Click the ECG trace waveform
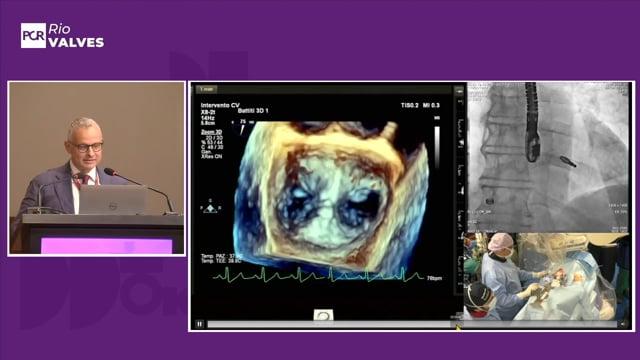The width and height of the screenshot is (640, 360). [318, 275]
